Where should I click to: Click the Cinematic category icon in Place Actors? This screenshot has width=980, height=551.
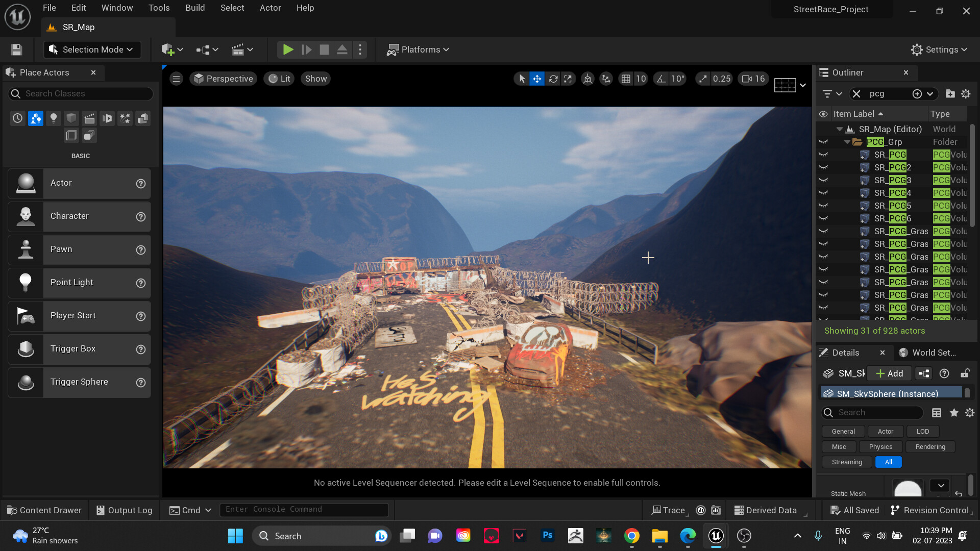pyautogui.click(x=89, y=118)
